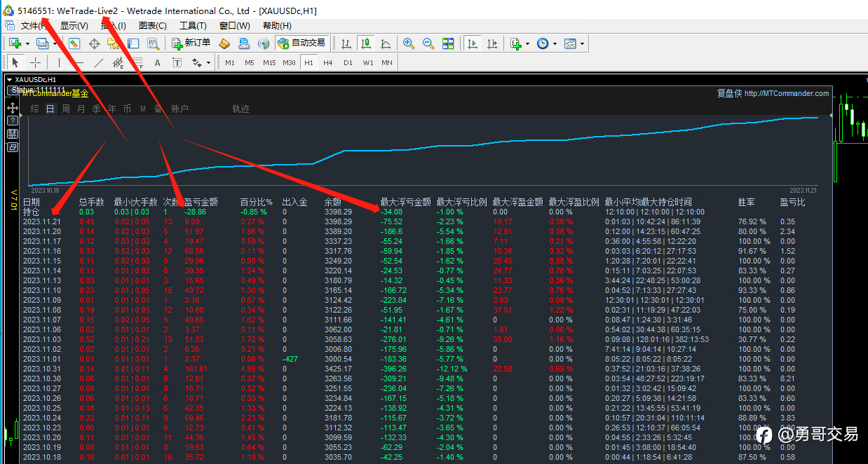Click the 盈亏金额 column header
This screenshot has height=464, width=868.
click(x=201, y=202)
